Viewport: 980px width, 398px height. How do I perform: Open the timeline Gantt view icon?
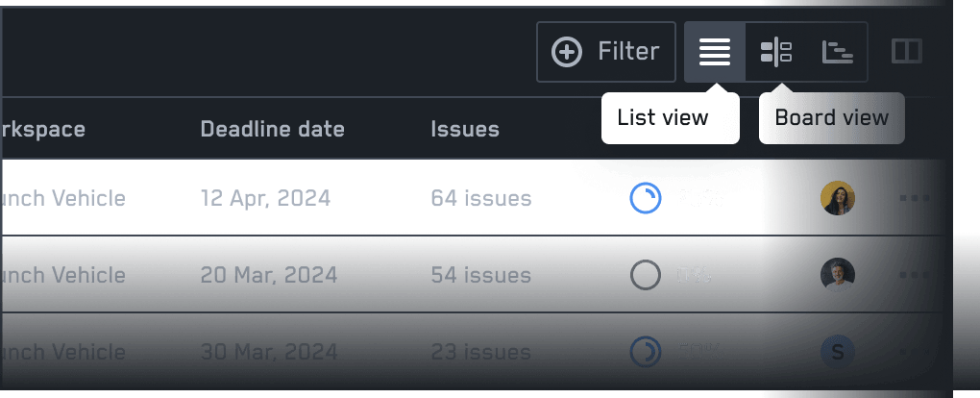click(837, 52)
